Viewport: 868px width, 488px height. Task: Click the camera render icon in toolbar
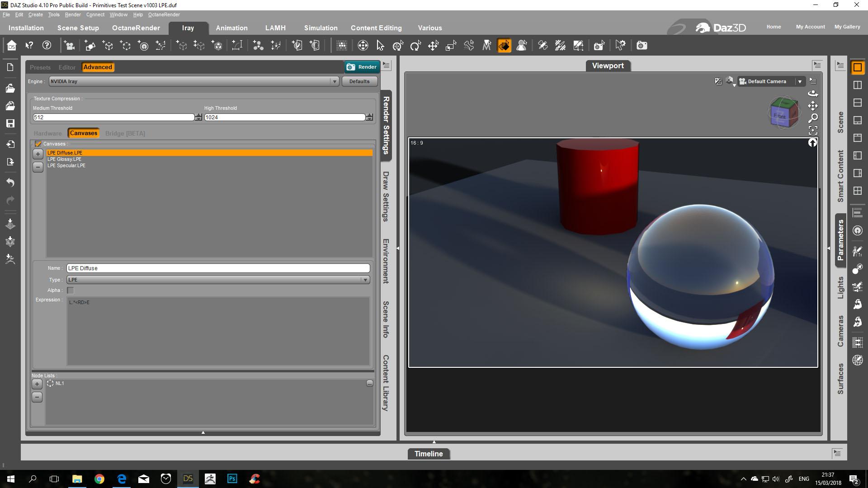[x=642, y=46]
